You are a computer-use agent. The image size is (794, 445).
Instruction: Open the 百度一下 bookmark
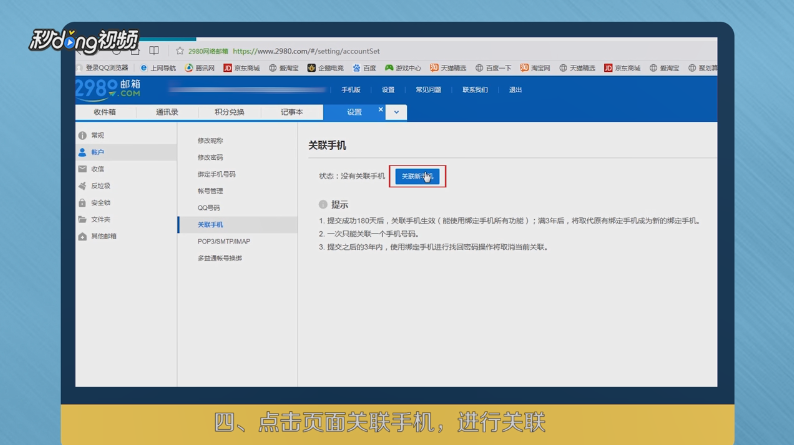point(493,68)
